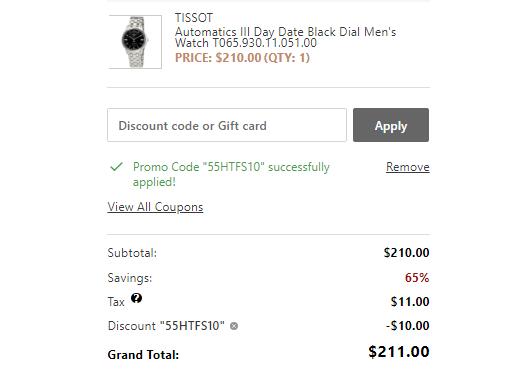Click the Tax help question mark icon
The height and width of the screenshot is (370, 530).
(x=137, y=298)
